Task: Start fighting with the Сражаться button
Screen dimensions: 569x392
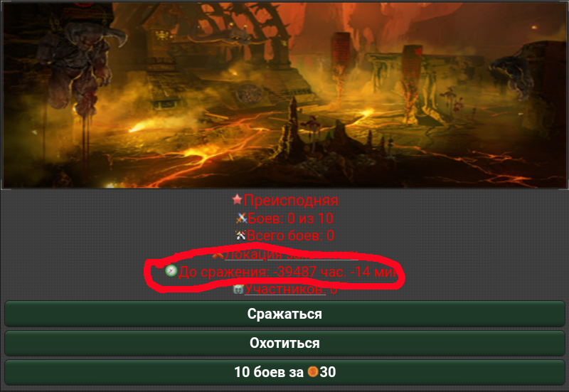Action: tap(284, 314)
